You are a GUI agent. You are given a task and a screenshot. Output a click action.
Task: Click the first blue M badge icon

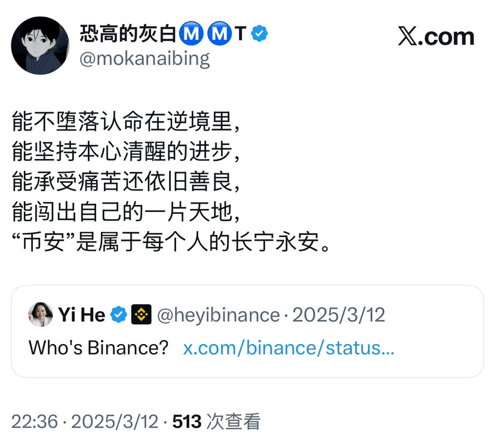point(191,34)
